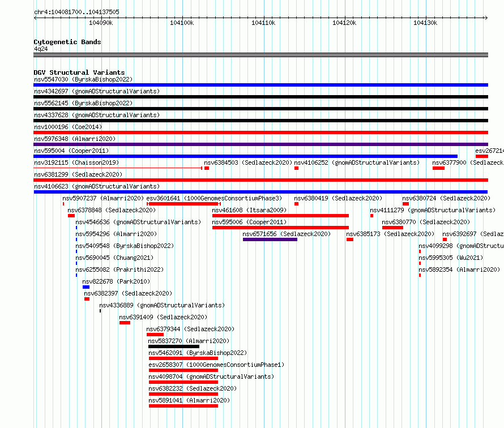Click the 104100k ruler position label
The image size is (504, 428).
click(182, 23)
